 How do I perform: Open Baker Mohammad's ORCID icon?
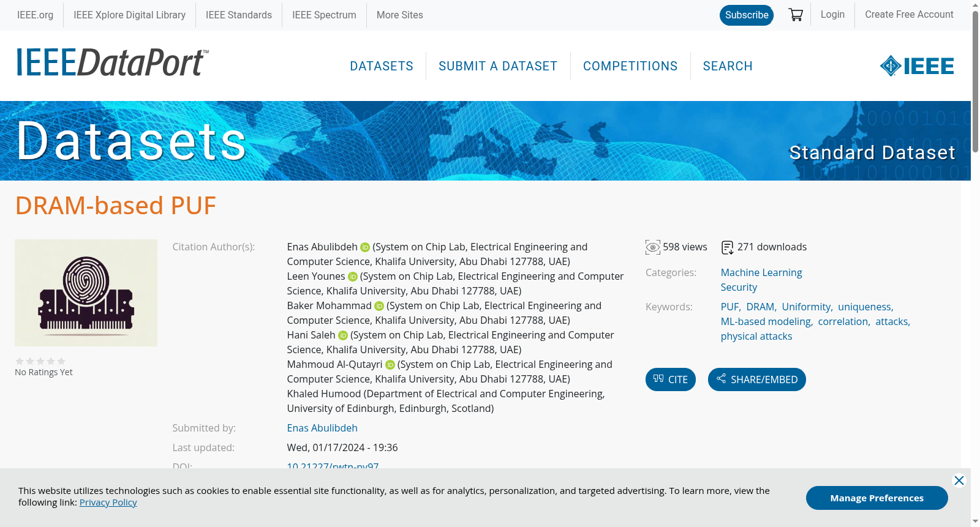[379, 306]
